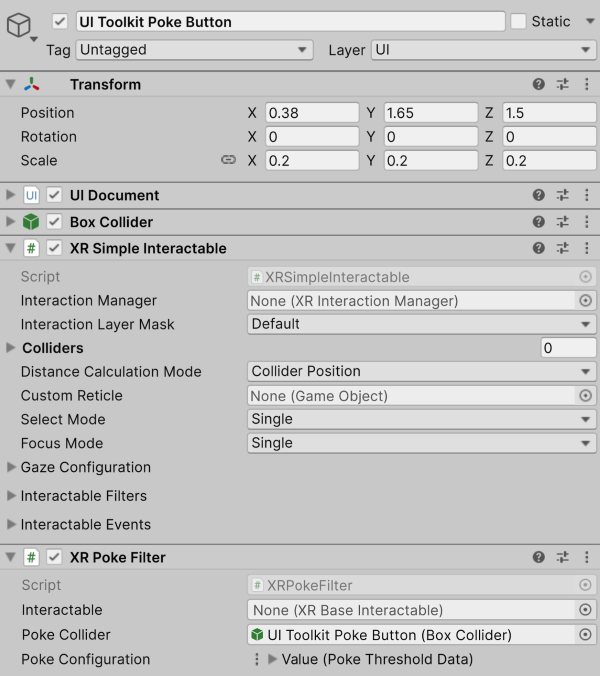Collapse the XR Simple Interactable component header

tap(12, 248)
